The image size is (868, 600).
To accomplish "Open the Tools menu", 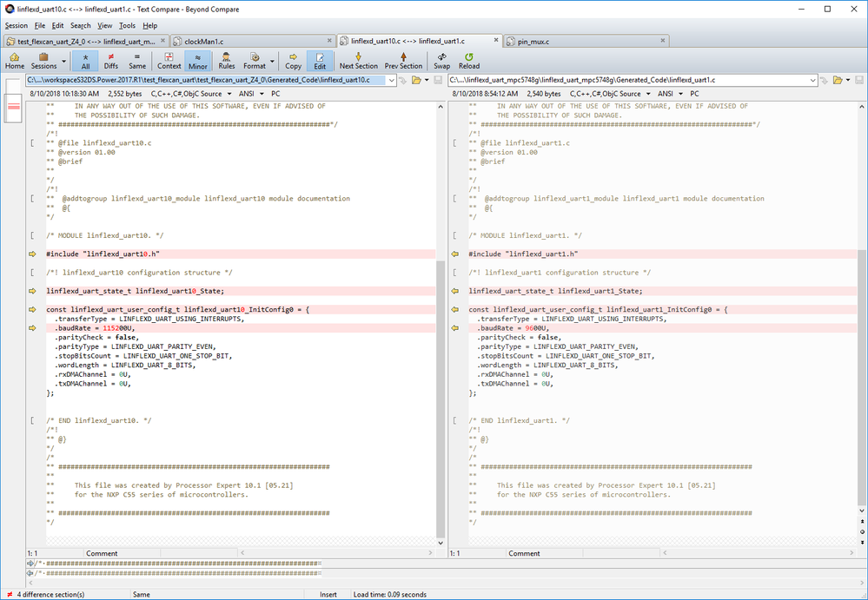I will tap(128, 25).
